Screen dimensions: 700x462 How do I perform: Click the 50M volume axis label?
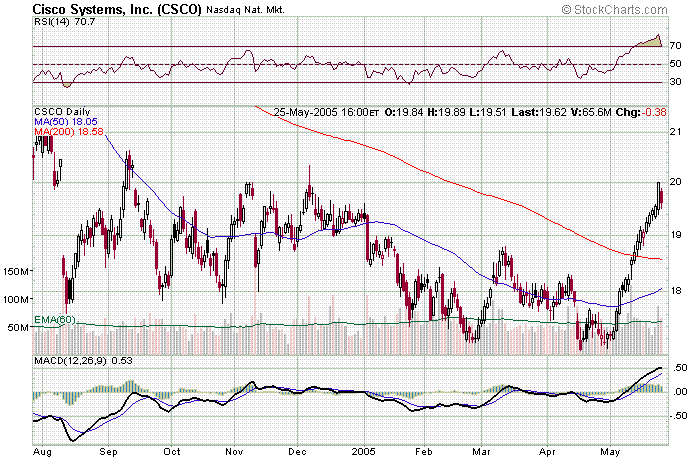tap(19, 328)
